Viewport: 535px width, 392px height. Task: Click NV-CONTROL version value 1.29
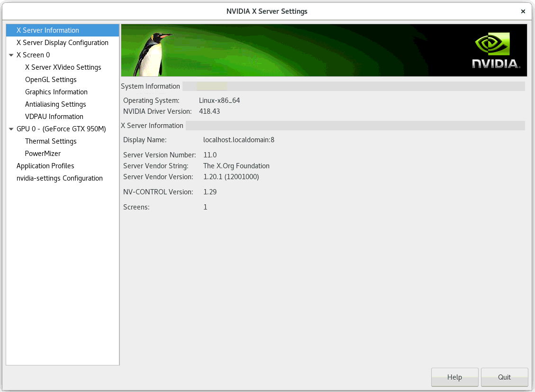tap(210, 192)
